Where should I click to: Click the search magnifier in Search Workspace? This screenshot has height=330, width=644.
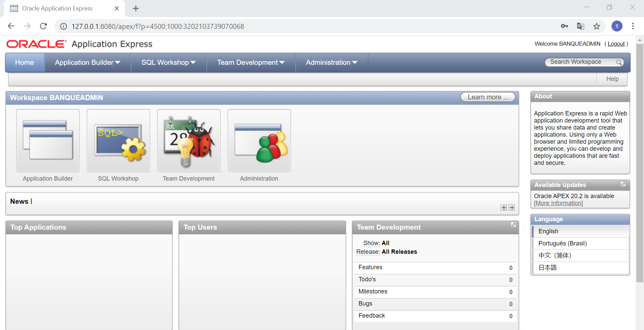(x=619, y=62)
